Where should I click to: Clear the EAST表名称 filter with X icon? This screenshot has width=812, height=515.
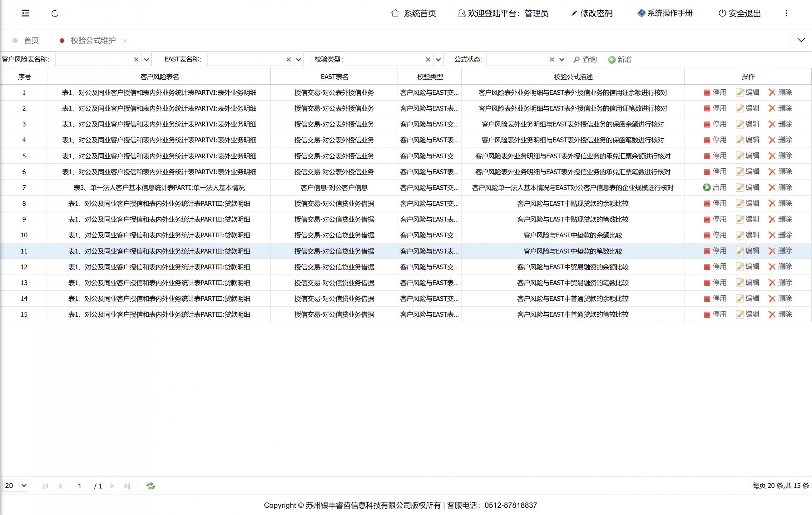click(x=288, y=59)
